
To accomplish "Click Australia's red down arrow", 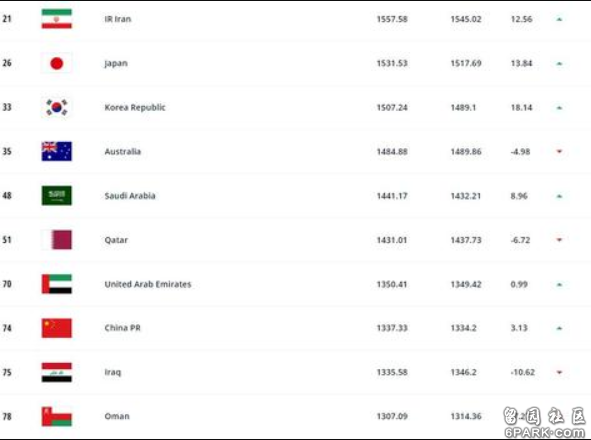I will (x=559, y=152).
